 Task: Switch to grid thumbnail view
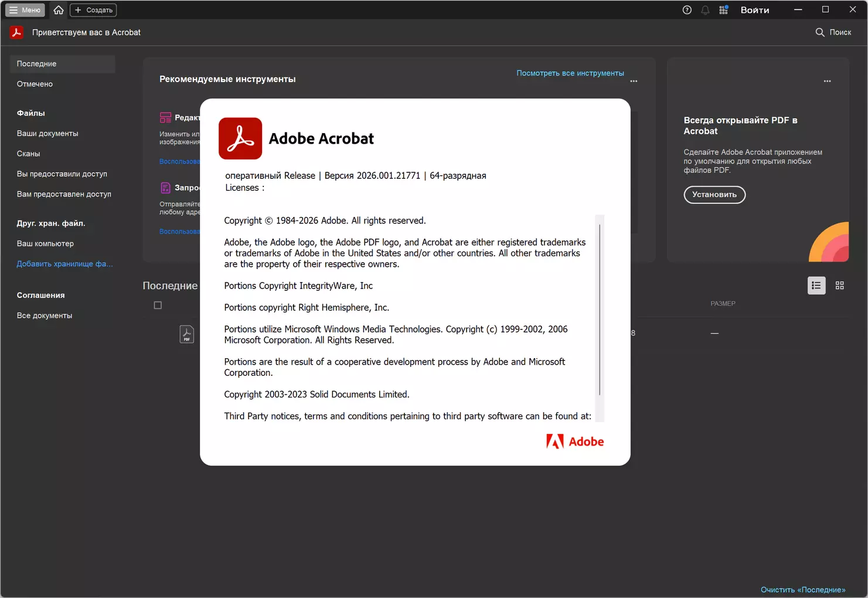coord(840,286)
